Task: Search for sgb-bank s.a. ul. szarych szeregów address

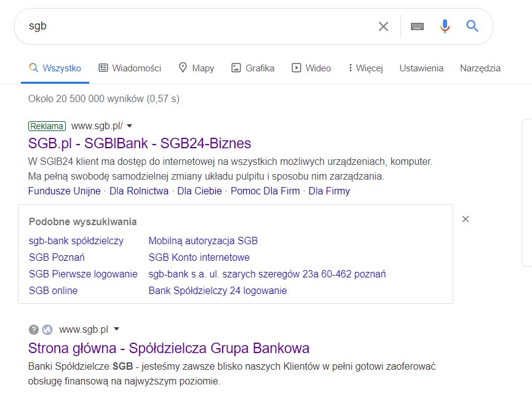Action: [x=267, y=274]
